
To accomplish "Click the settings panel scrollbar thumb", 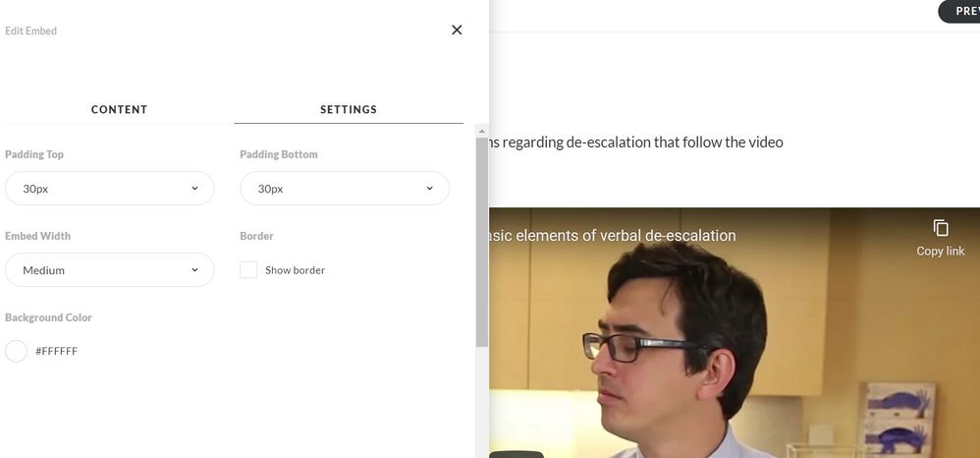I will point(481,242).
